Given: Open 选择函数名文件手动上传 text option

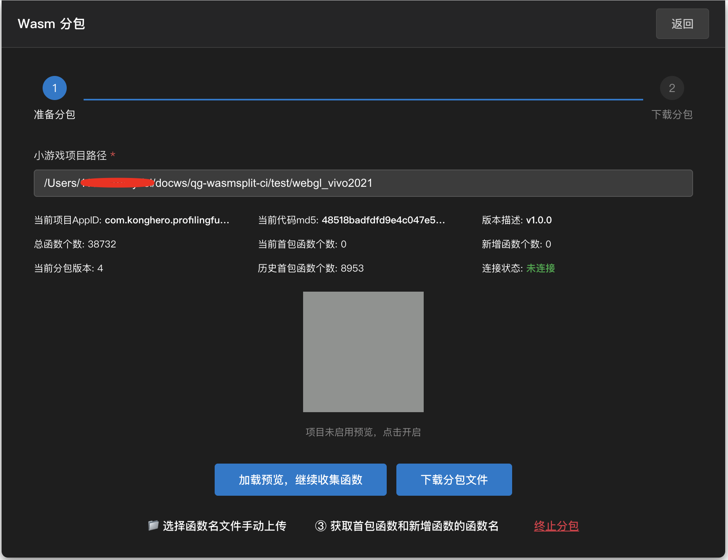Looking at the screenshot, I should (x=224, y=526).
